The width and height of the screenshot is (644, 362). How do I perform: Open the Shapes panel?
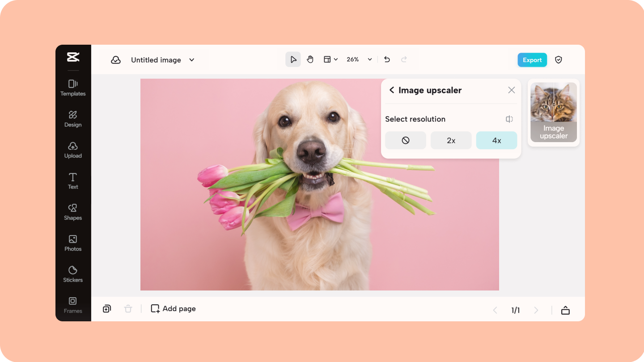[73, 212]
